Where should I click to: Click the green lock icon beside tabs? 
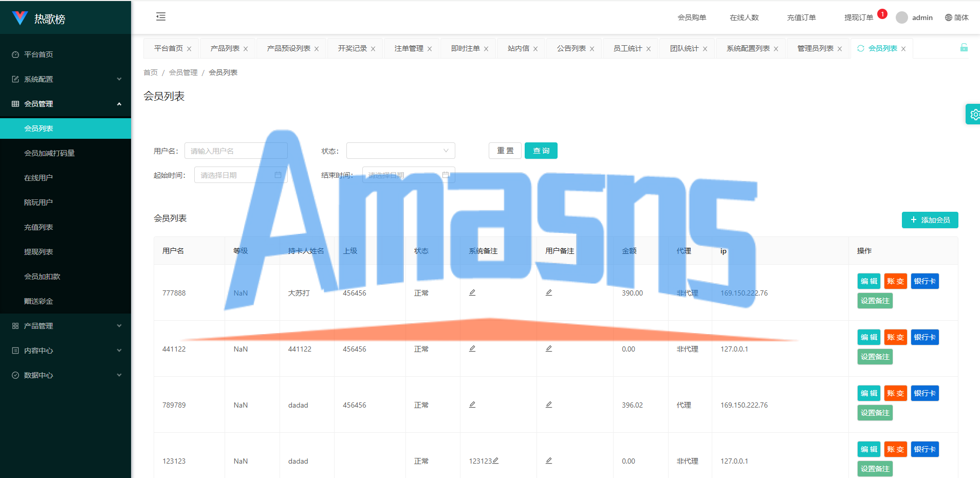(964, 48)
